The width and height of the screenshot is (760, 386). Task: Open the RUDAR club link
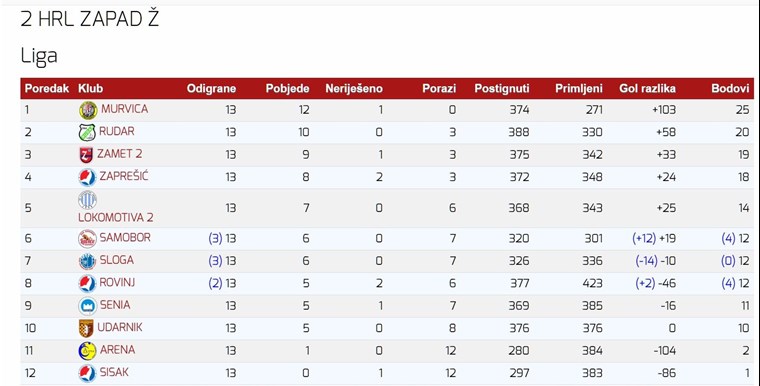pos(116,131)
